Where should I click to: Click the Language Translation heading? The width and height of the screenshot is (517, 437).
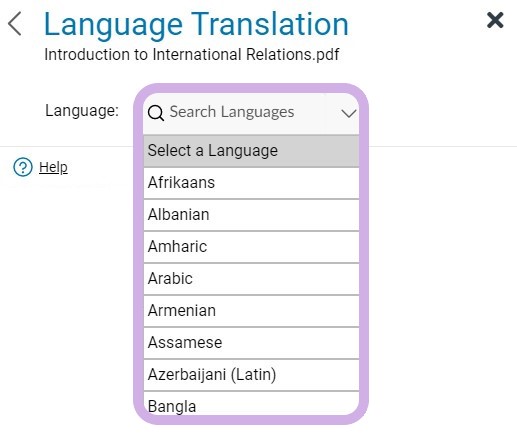point(196,24)
